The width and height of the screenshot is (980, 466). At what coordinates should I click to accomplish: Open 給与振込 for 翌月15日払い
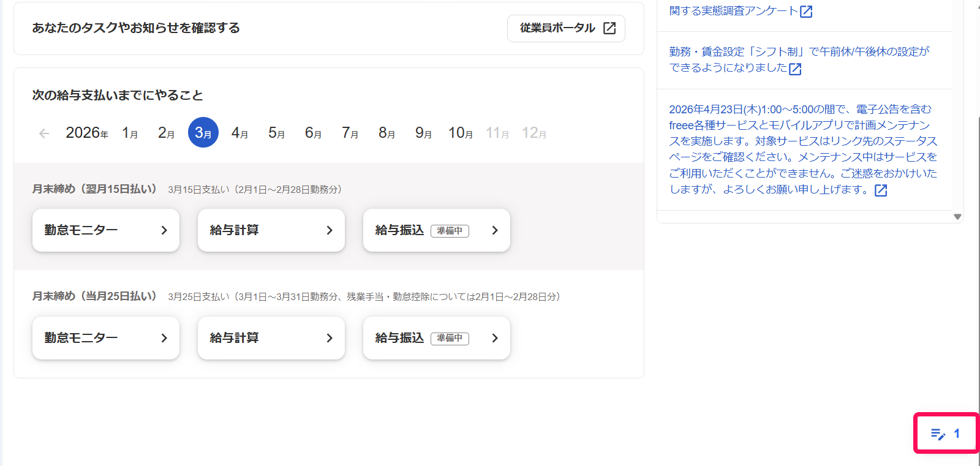click(437, 230)
